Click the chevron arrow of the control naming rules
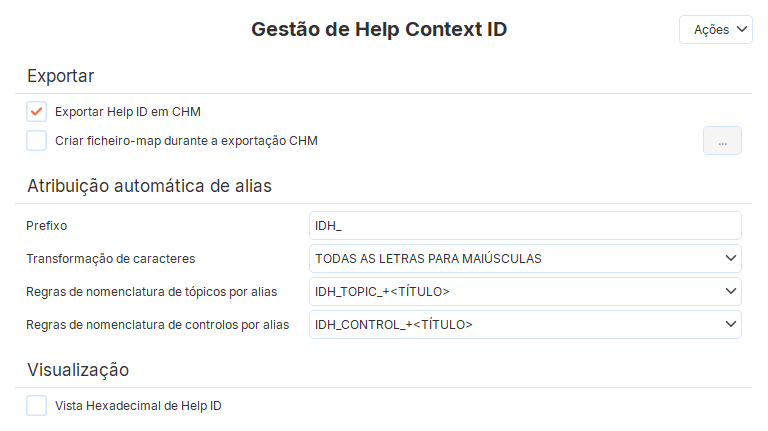This screenshot has height=431, width=768. 729,325
